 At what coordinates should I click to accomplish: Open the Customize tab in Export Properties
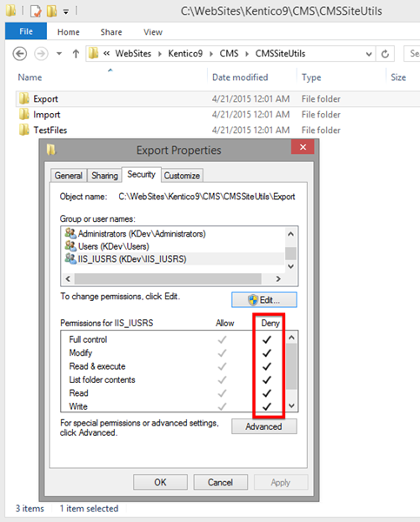tap(182, 176)
